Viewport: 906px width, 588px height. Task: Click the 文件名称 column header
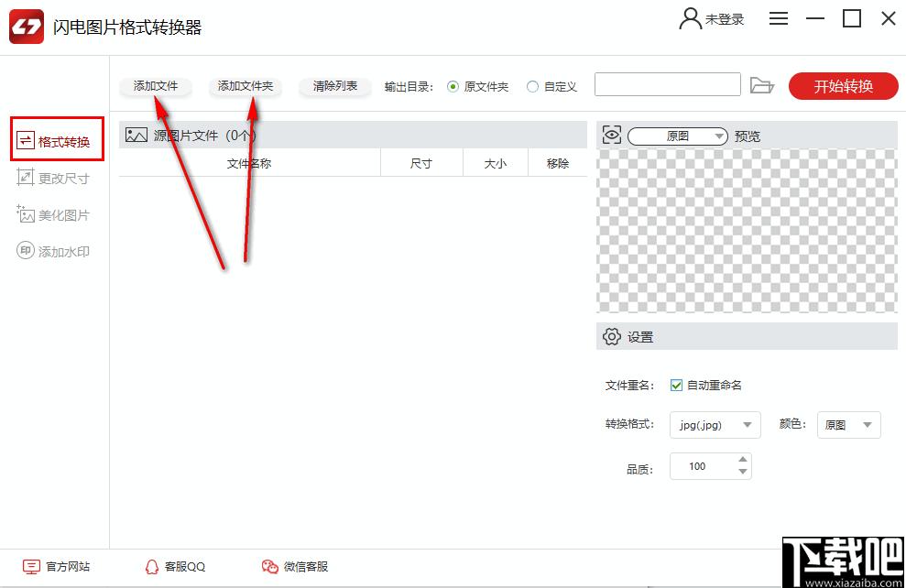click(249, 163)
